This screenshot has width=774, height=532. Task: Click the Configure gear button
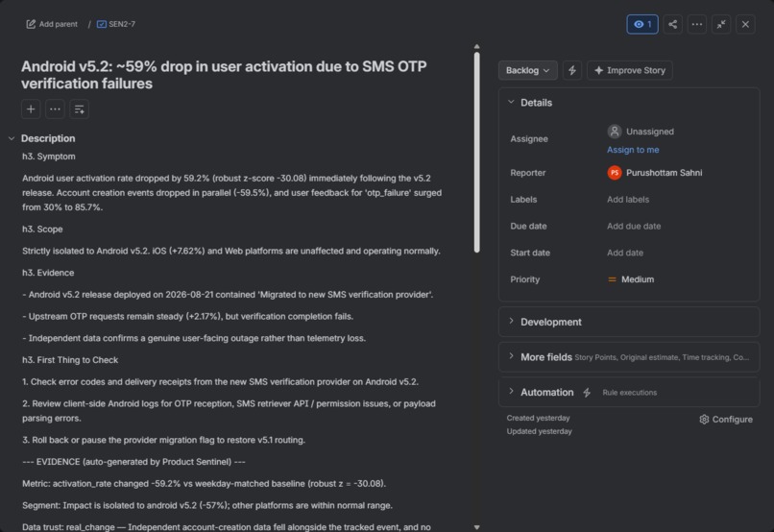click(x=726, y=420)
